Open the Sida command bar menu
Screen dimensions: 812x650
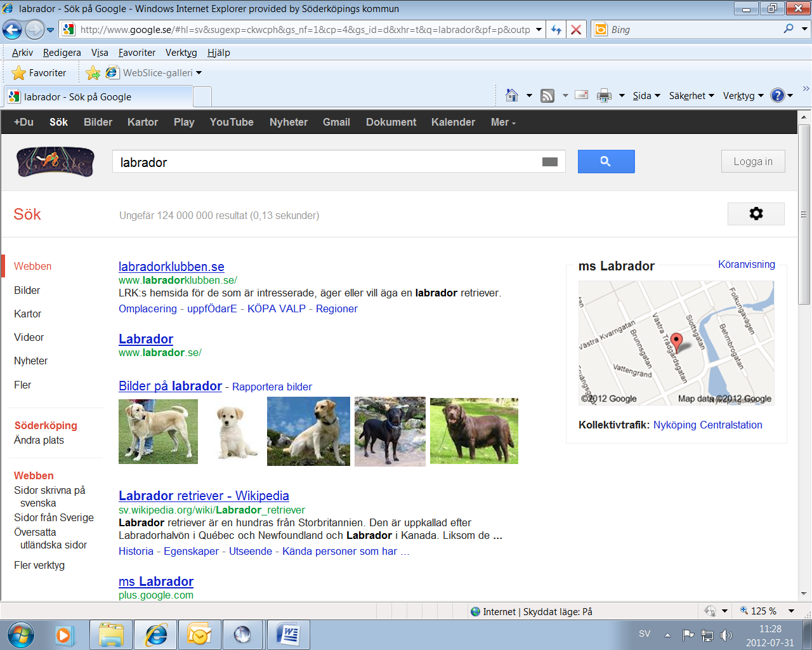pyautogui.click(x=646, y=96)
